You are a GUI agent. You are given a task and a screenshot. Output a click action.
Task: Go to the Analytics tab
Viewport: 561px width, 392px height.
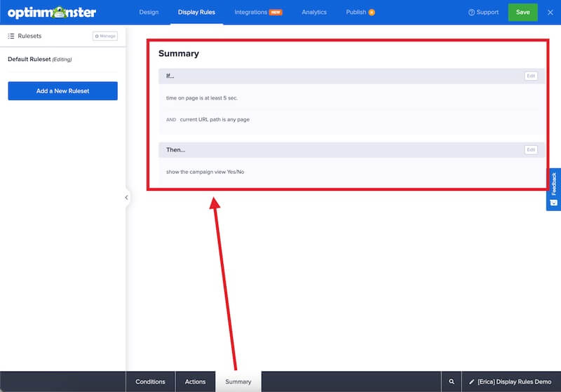[x=314, y=13]
